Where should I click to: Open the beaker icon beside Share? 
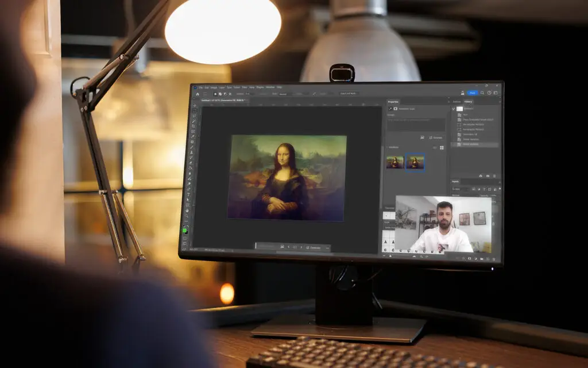coord(462,93)
